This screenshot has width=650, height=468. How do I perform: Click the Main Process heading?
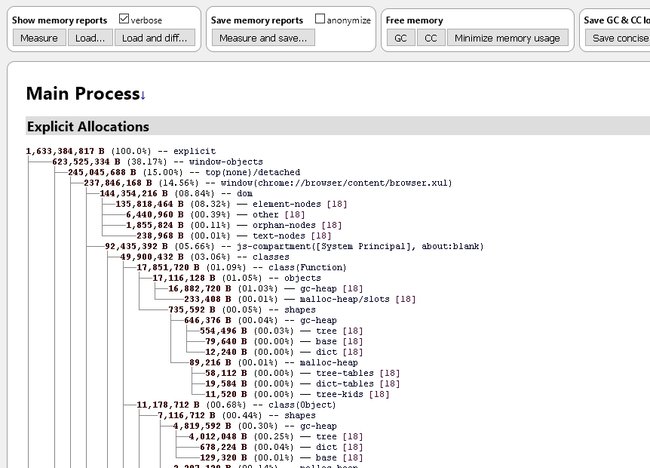83,94
